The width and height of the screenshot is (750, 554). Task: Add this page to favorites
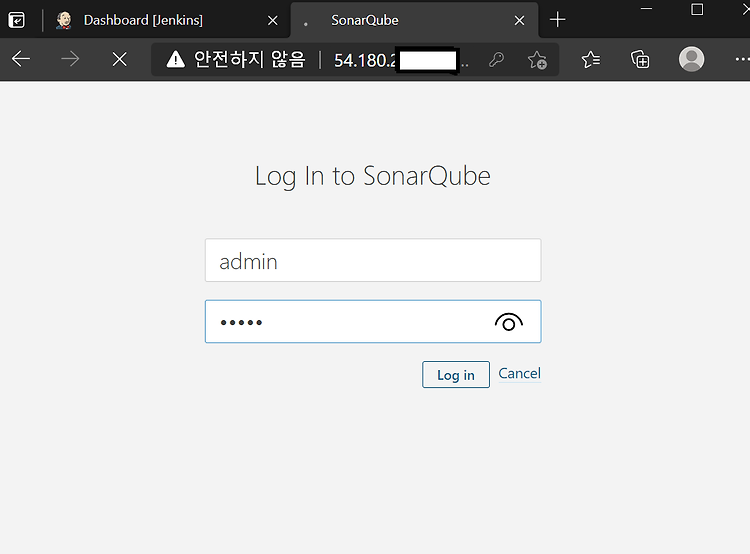(537, 60)
